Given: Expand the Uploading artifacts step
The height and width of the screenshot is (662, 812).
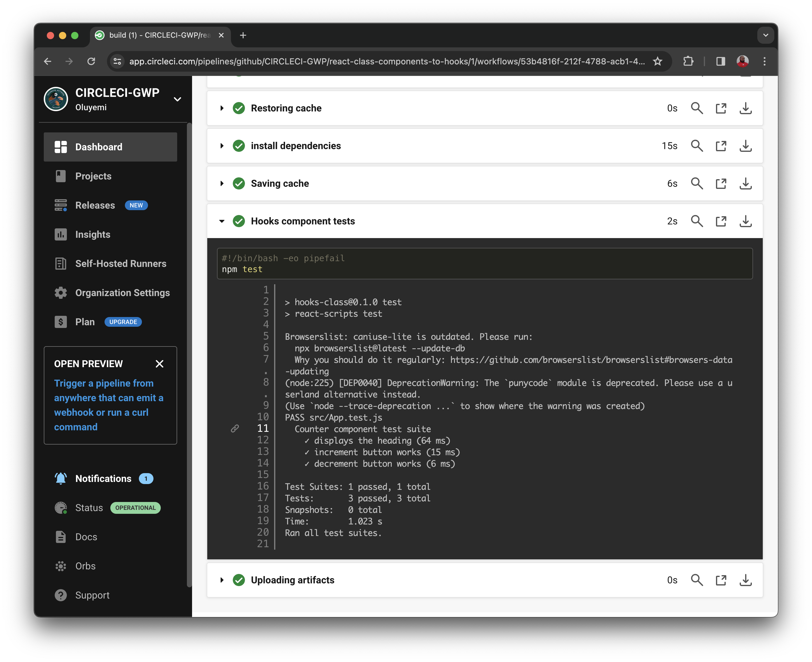Looking at the screenshot, I should tap(222, 580).
